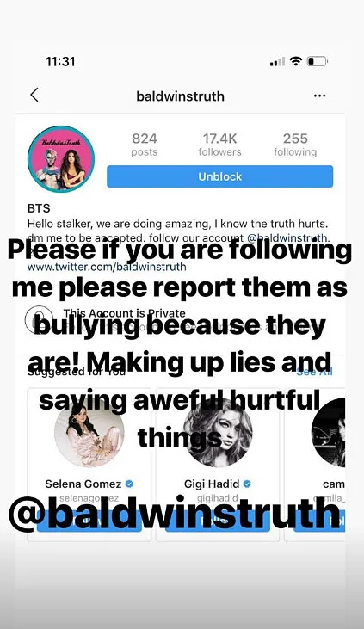Screen dimensions: 364x629
Task: Tap the private account lock icon
Action: [x=39, y=319]
